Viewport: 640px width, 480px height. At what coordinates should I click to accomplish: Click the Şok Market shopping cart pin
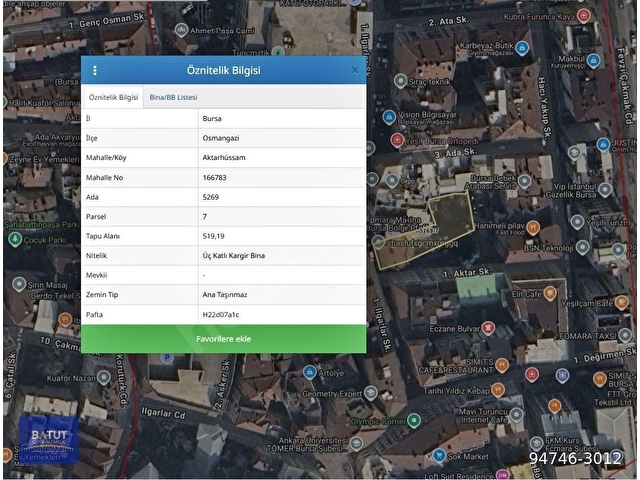[439, 455]
